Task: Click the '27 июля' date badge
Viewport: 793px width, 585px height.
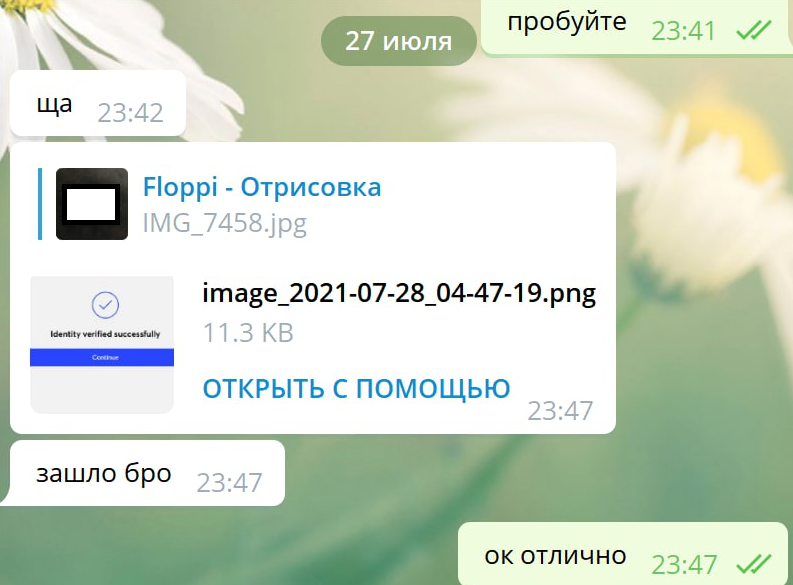Action: click(399, 41)
